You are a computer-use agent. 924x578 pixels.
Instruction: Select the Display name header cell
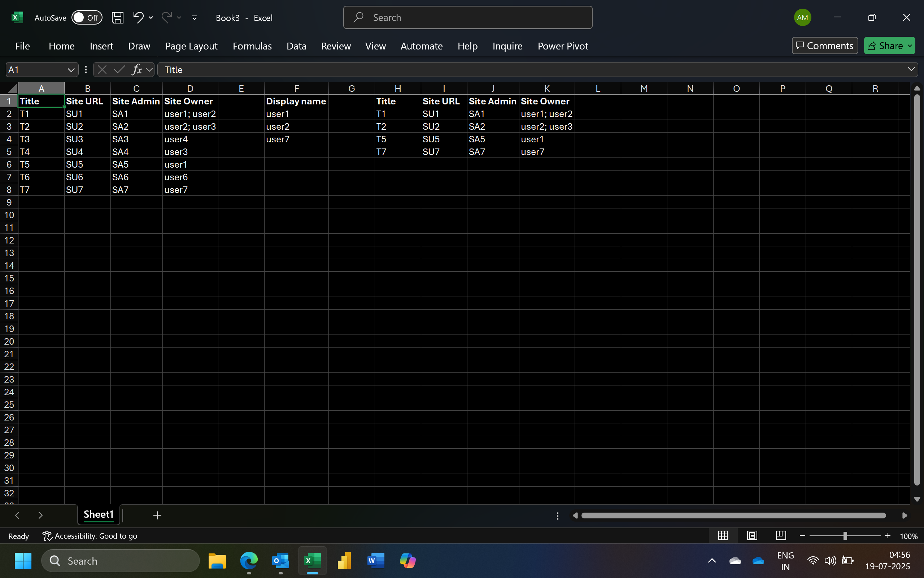(x=296, y=101)
